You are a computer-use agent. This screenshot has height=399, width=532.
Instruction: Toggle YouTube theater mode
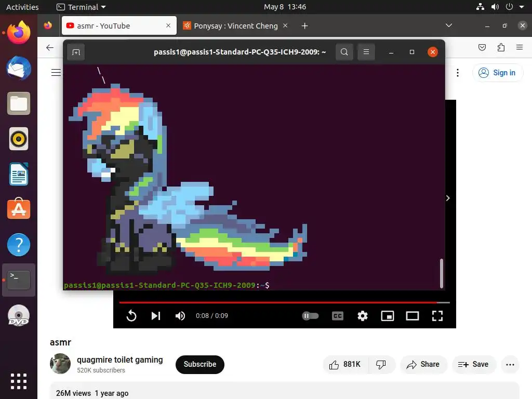click(412, 316)
